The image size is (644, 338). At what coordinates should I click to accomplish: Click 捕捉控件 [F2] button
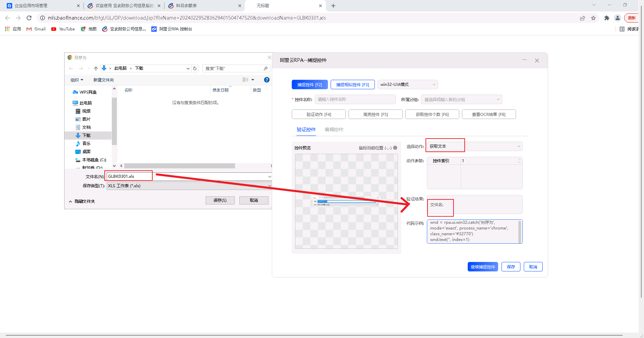[x=310, y=84]
